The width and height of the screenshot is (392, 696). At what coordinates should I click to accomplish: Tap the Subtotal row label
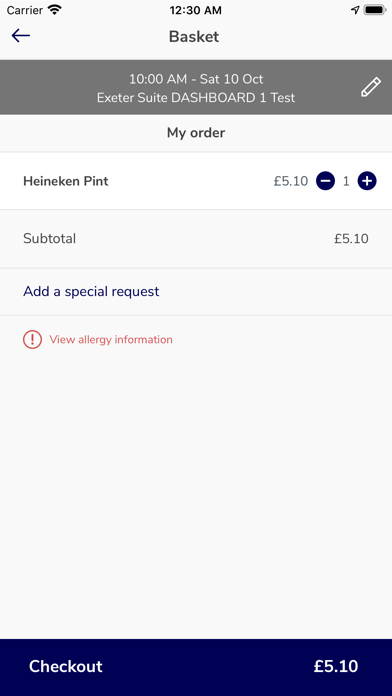coord(50,239)
